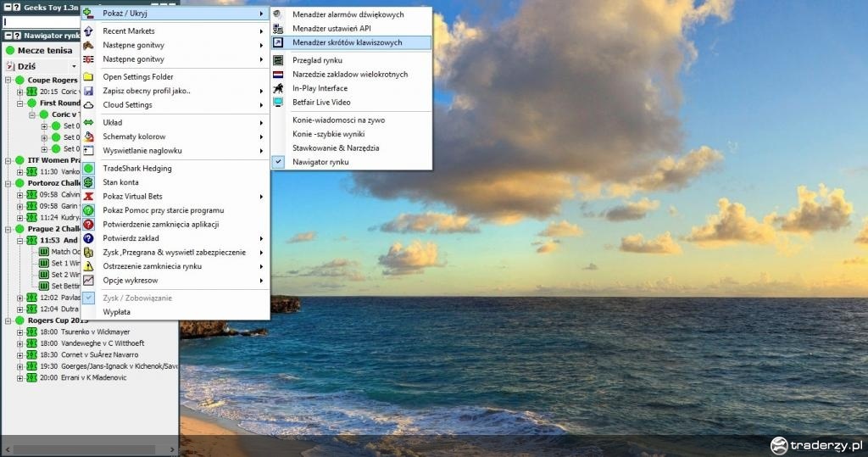Click the Pokaz Pomoc green question icon

coord(88,210)
